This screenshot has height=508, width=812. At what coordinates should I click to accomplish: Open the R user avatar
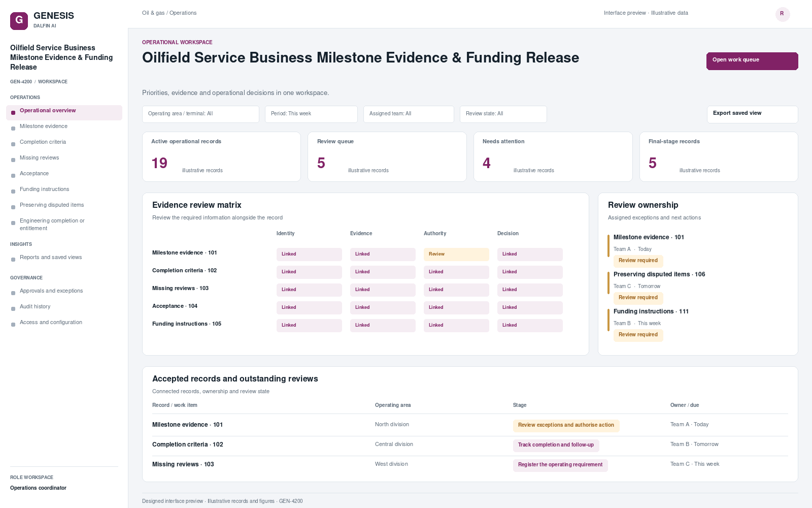coord(782,14)
